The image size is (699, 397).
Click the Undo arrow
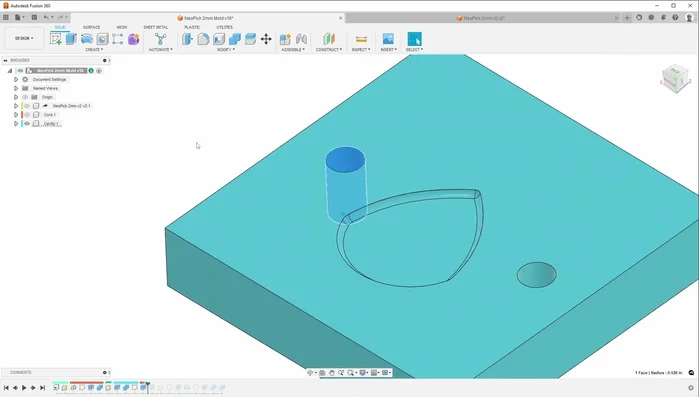[x=46, y=17]
